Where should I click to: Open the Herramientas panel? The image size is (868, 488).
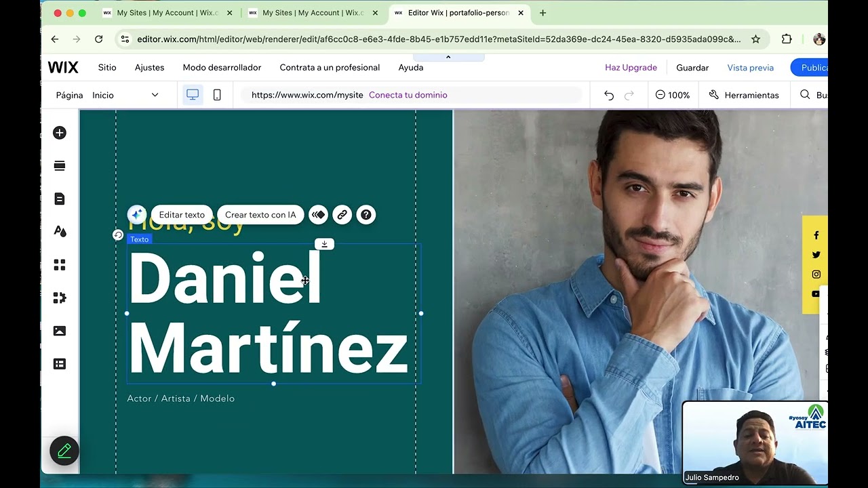point(744,95)
